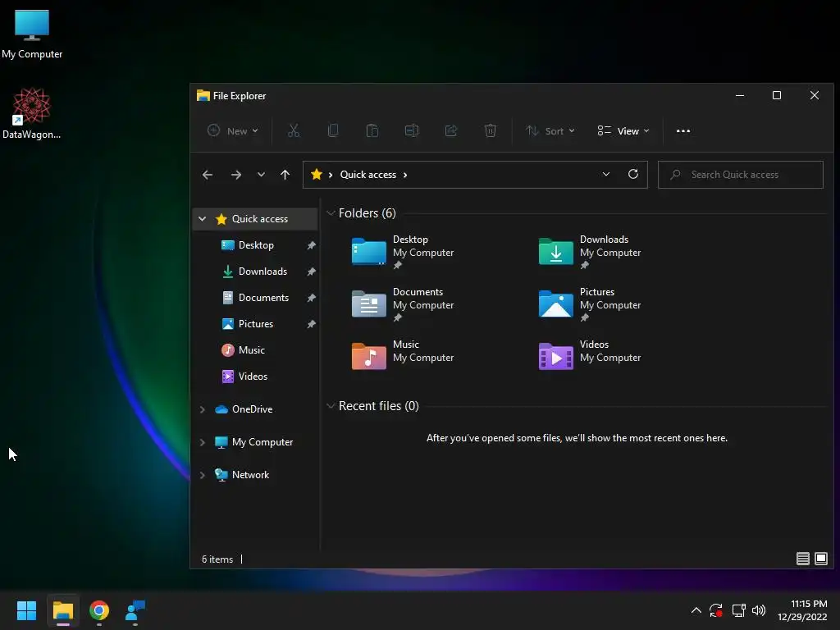Unpin Downloads from Quick access sidebar
The width and height of the screenshot is (840, 630).
pos(311,272)
